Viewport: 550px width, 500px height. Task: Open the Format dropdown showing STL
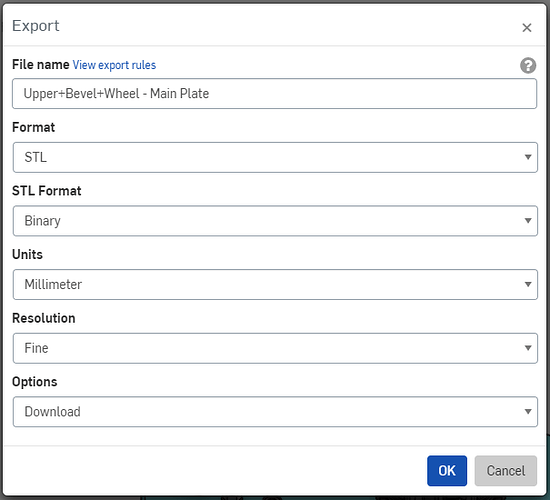275,157
